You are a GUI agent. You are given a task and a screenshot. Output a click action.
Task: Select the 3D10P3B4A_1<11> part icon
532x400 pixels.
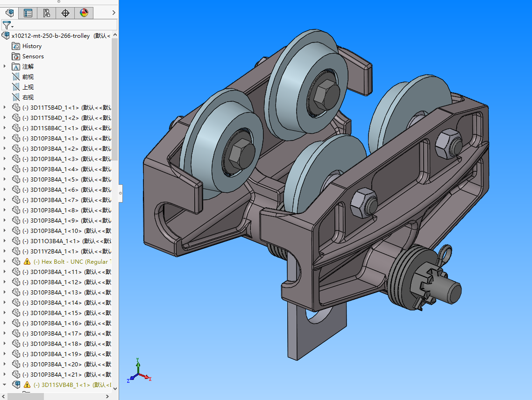[16, 272]
